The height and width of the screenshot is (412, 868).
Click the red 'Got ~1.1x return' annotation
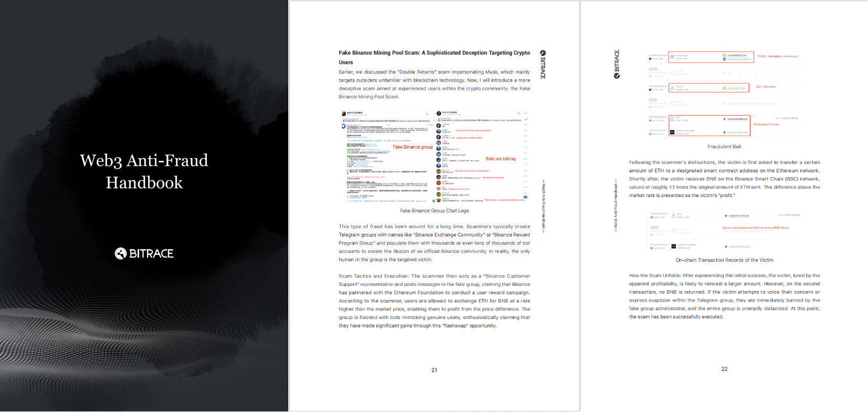766,87
